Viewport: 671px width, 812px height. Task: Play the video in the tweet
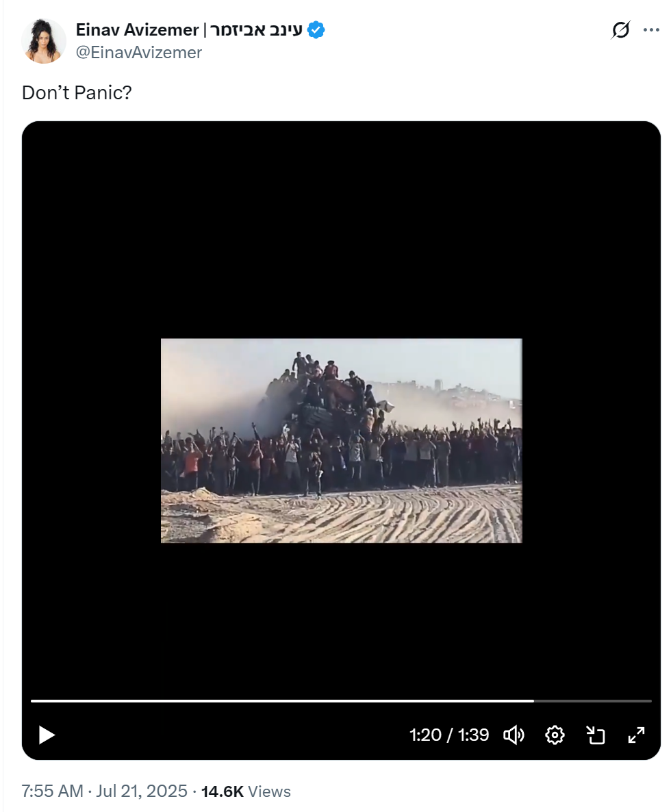[x=47, y=735]
